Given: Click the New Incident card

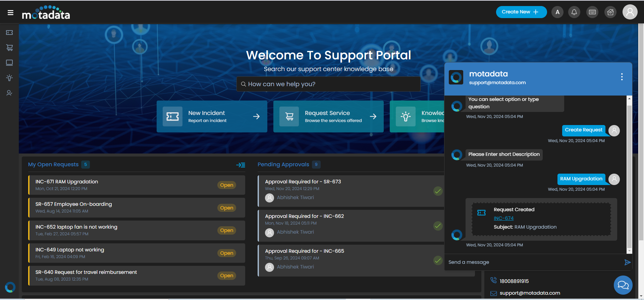Looking at the screenshot, I should pyautogui.click(x=212, y=116).
